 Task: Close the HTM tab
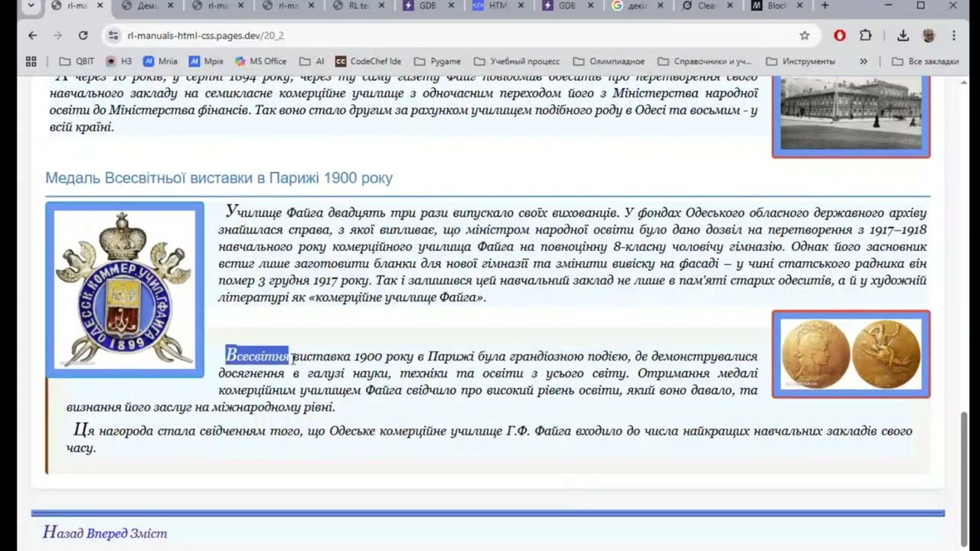521,5
